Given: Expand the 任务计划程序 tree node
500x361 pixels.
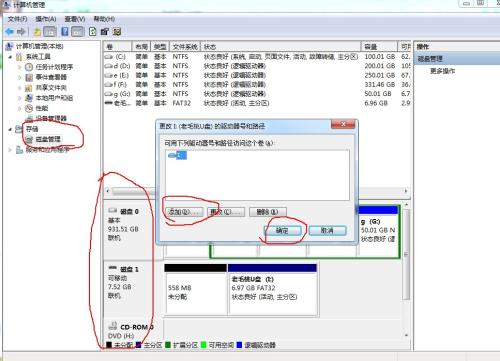Looking at the screenshot, I should tap(20, 67).
